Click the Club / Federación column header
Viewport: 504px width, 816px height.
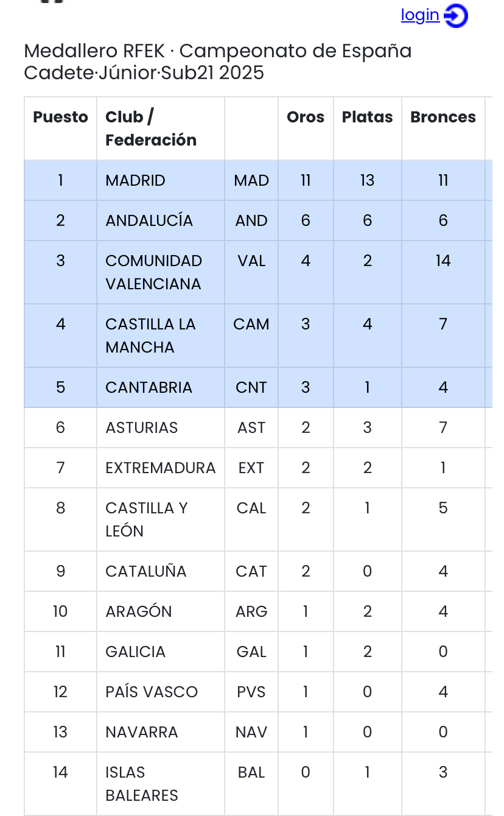pyautogui.click(x=150, y=128)
